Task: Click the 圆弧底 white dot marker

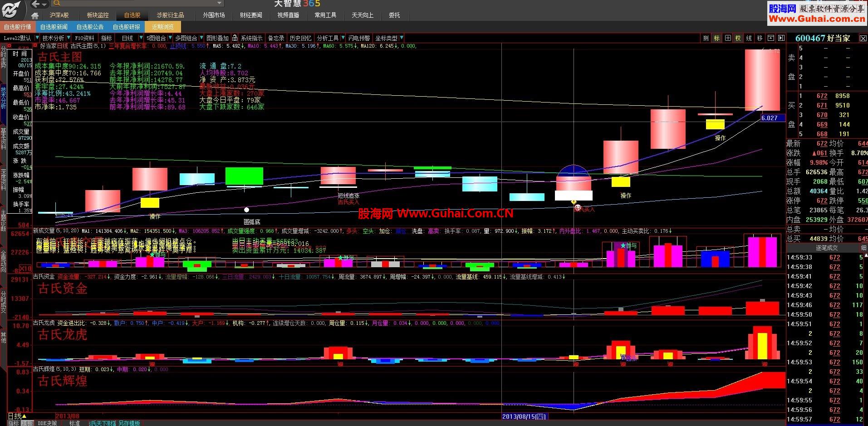Action: [x=246, y=210]
